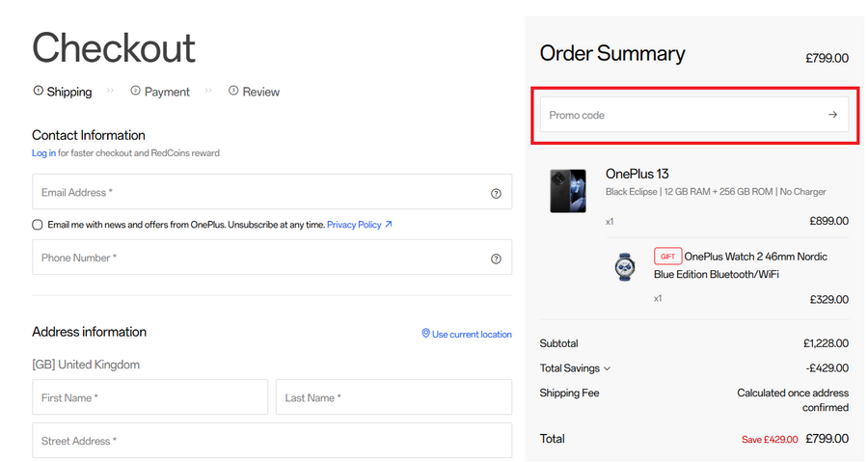Click the -£429.00 savings amount
868x462 pixels.
[x=827, y=367]
